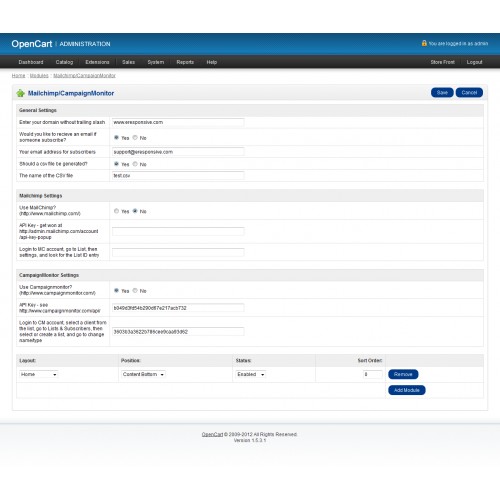Click the Remove button in module row

[403, 374]
